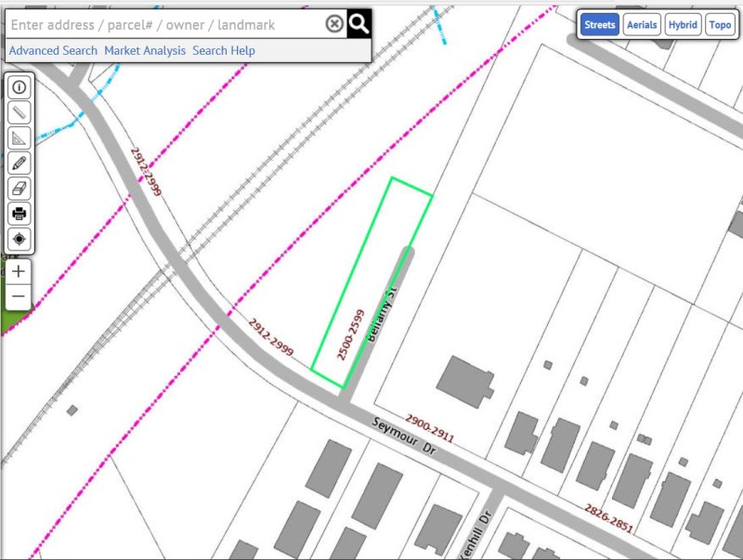Select the Identify info tool
The width and height of the screenshot is (743, 560).
(20, 88)
